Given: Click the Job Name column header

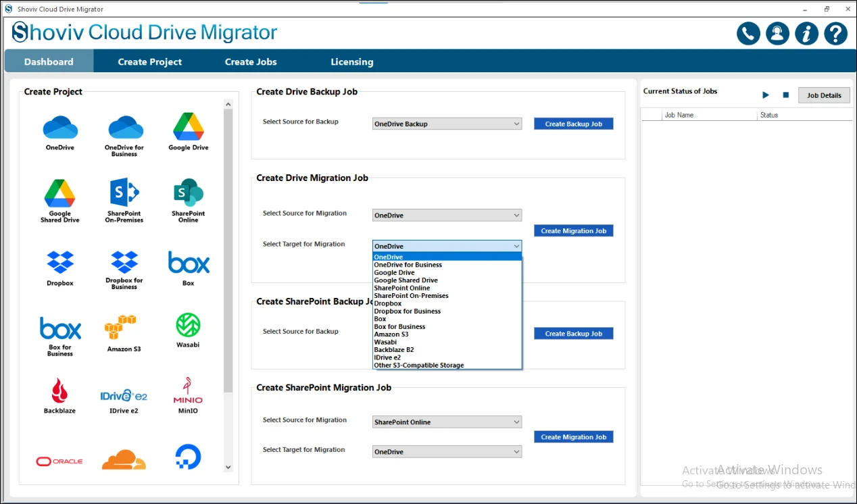Looking at the screenshot, I should [710, 116].
